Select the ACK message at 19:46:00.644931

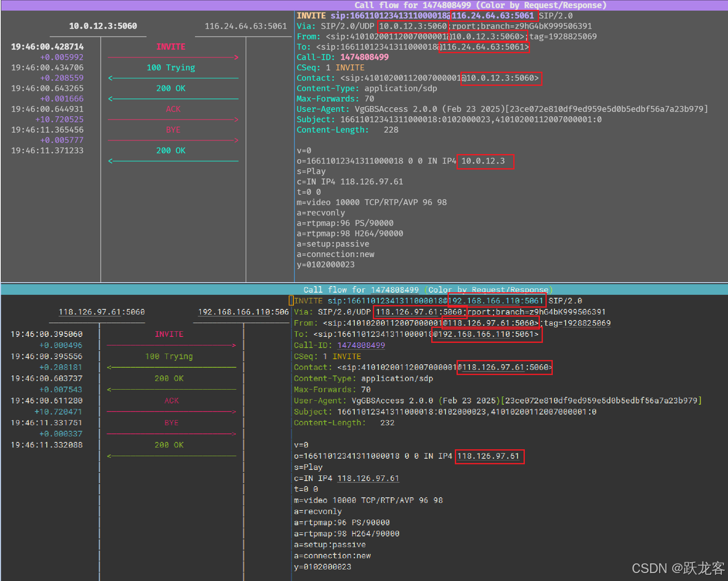(x=173, y=109)
